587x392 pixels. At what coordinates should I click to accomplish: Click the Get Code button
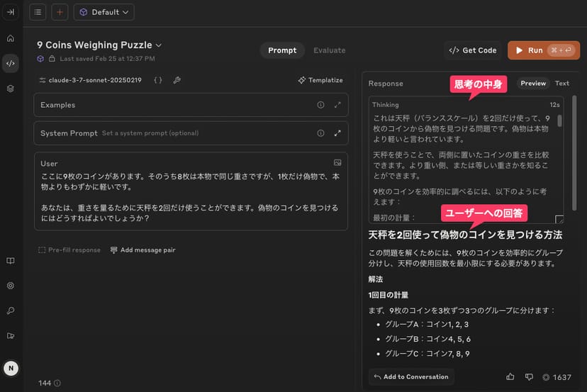pos(473,50)
